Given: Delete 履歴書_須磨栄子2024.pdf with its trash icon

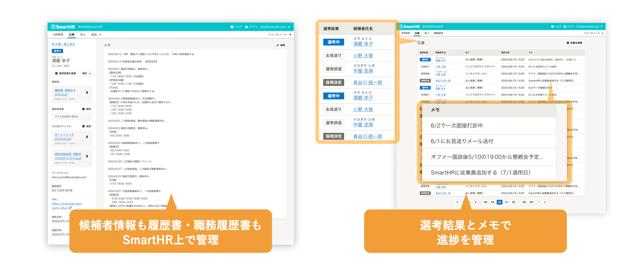Looking at the screenshot, I should click(x=87, y=92).
